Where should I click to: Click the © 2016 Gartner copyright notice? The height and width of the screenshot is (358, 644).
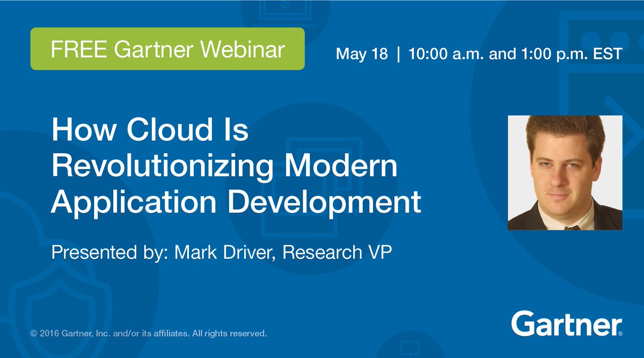[149, 334]
